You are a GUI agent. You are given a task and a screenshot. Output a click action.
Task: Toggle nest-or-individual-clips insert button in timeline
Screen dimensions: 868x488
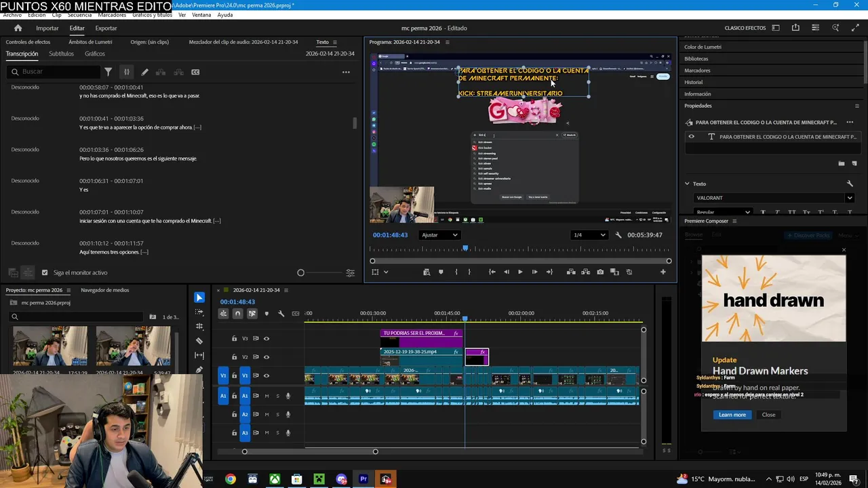(x=223, y=313)
